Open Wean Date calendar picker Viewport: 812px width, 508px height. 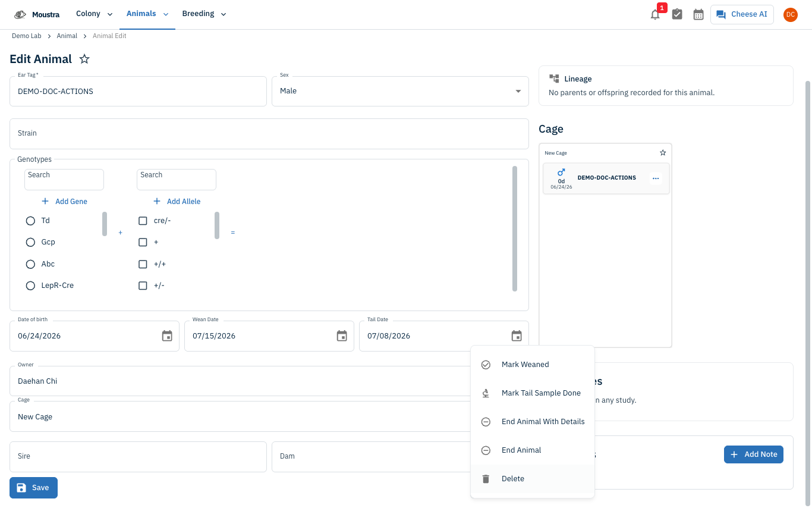[342, 336]
